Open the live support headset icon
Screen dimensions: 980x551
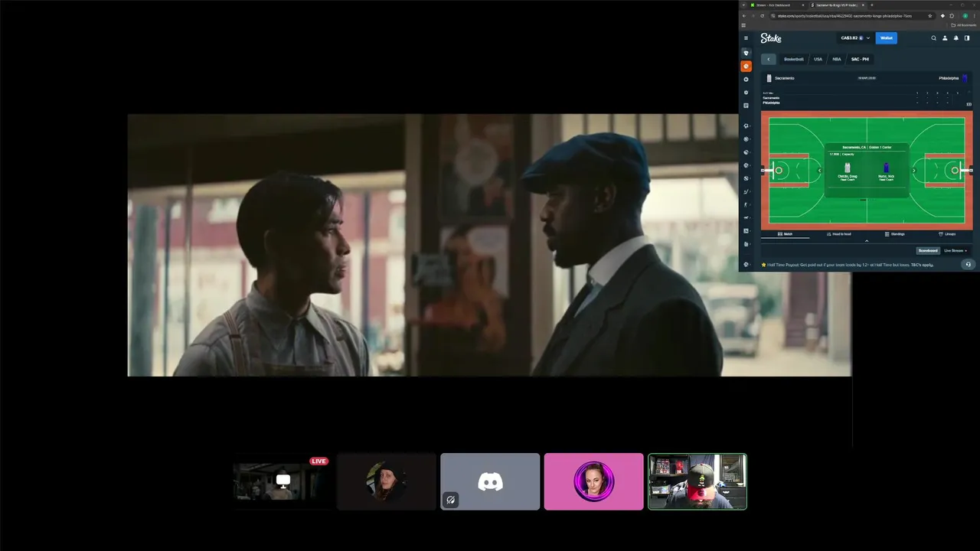tap(968, 264)
